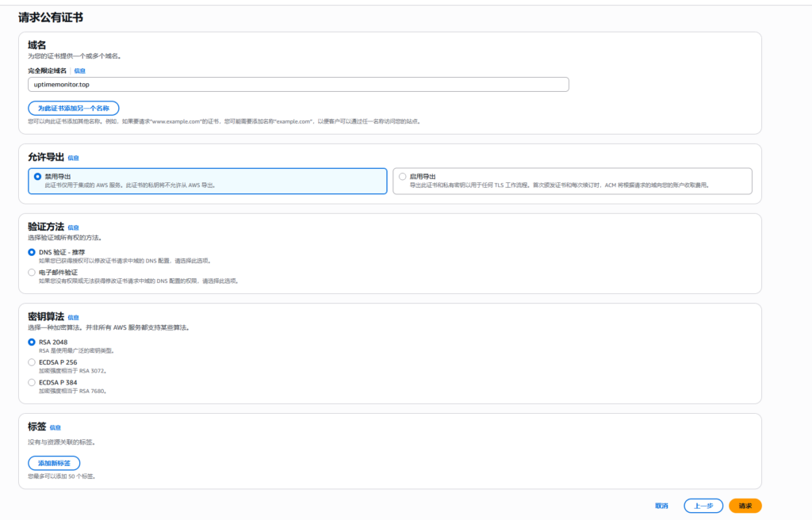Select RSA 2048 key algorithm
Viewport: 812px width, 520px height.
coord(32,342)
